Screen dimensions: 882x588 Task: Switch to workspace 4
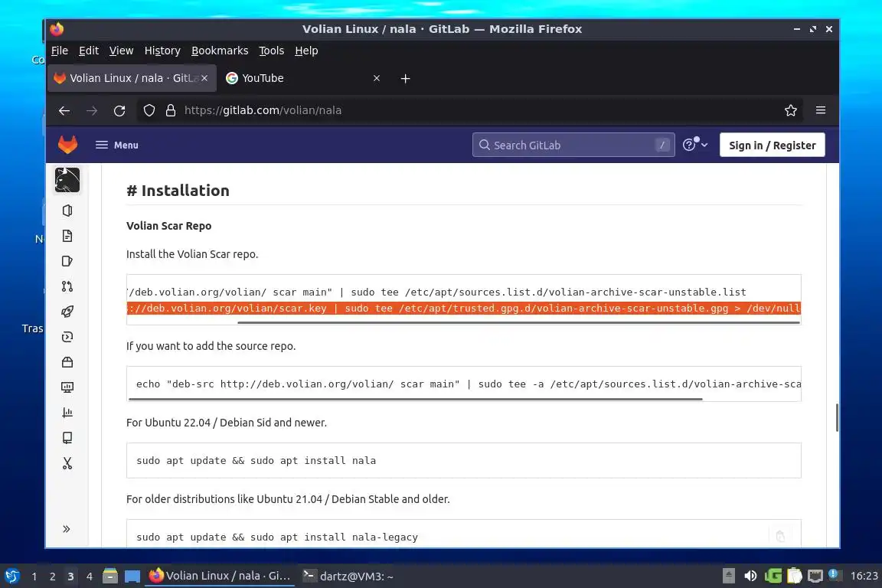point(89,577)
